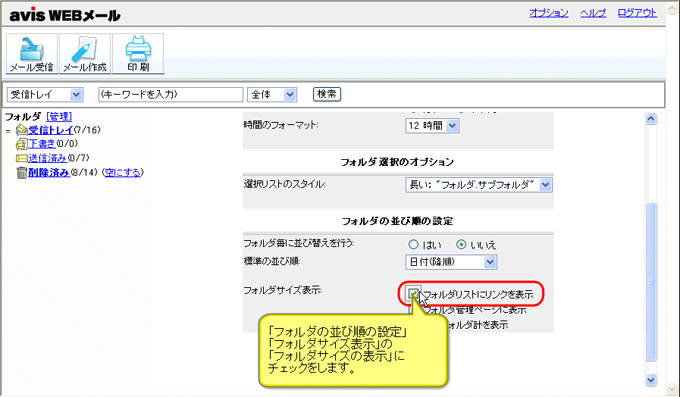Open the ヘルプ help link
The width and height of the screenshot is (680, 397).
click(593, 13)
